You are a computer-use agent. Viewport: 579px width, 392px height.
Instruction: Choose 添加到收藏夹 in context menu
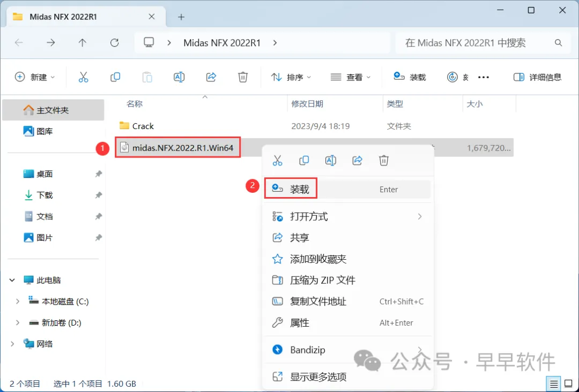pyautogui.click(x=348, y=259)
